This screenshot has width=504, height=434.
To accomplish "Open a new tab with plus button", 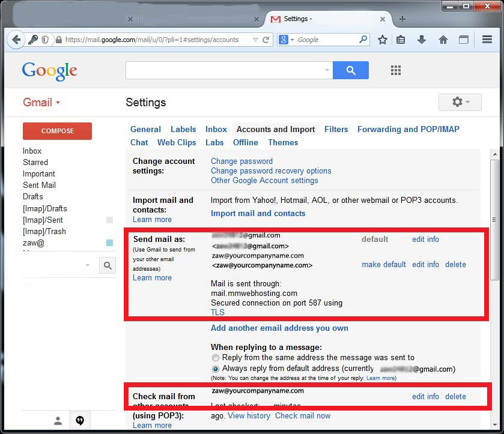I will 402,19.
